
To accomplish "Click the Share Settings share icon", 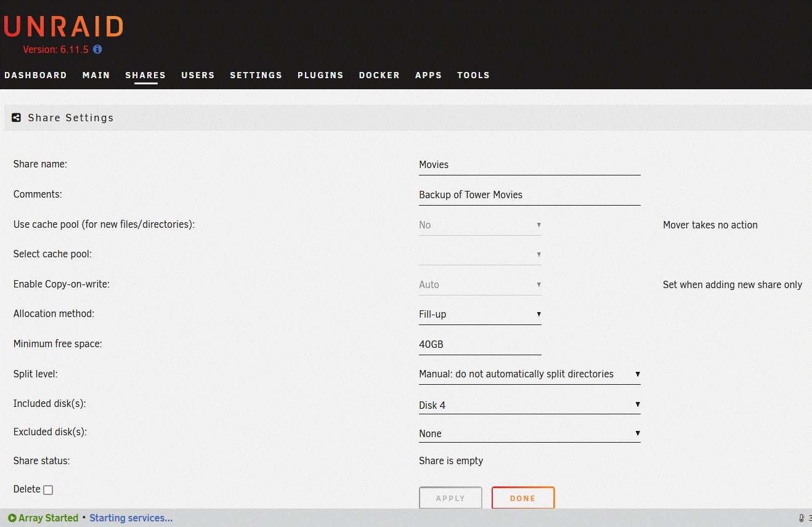I will point(17,118).
